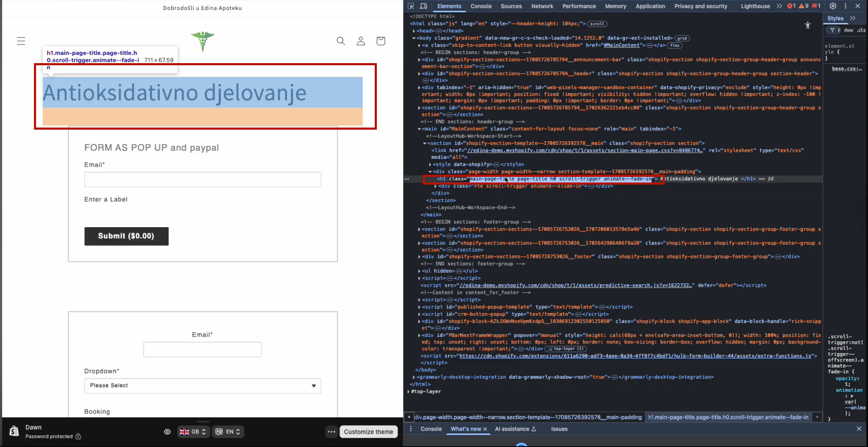Toggle the :hov element state panel
The width and height of the screenshot is (868, 447).
pyautogui.click(x=849, y=30)
